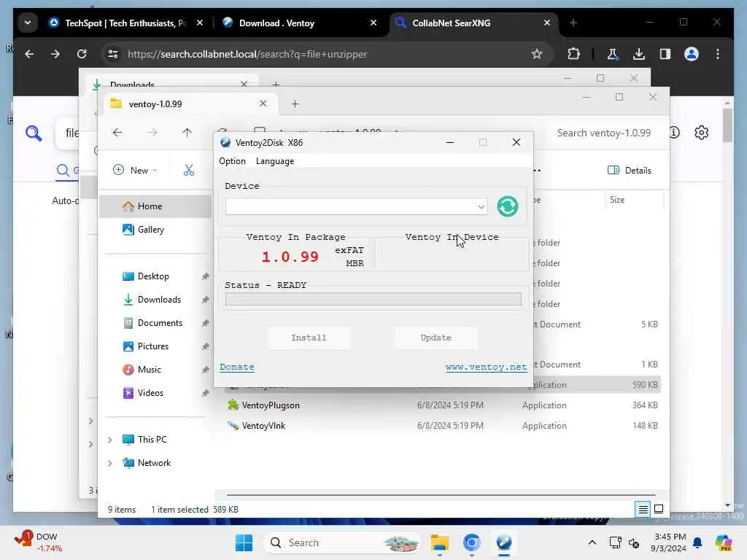
Task: Click the Cut scissors icon in Explorer
Action: 189,171
